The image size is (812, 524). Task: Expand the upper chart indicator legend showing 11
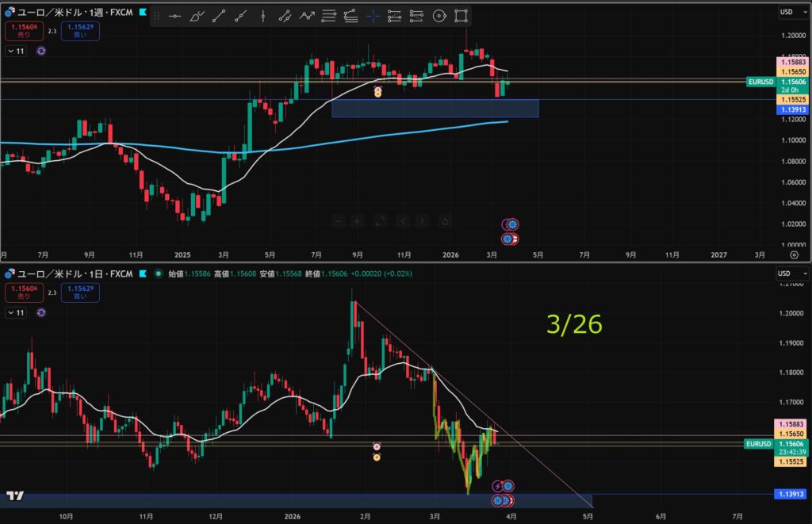pos(16,50)
